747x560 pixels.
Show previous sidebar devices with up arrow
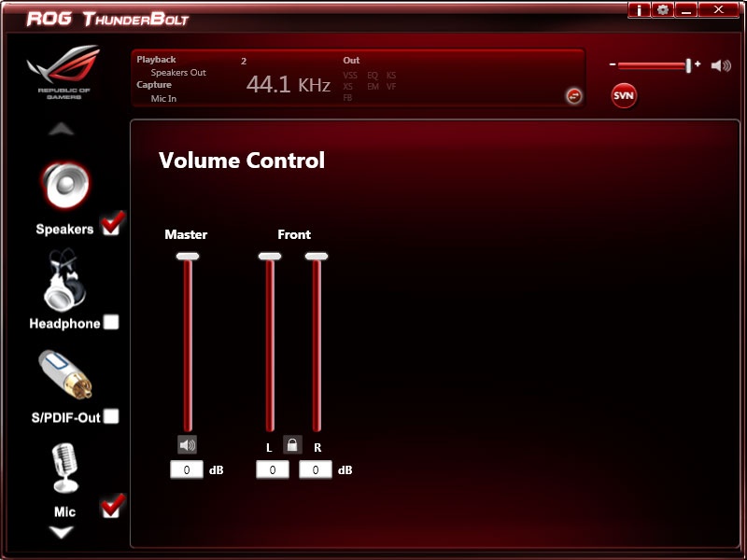pos(62,129)
